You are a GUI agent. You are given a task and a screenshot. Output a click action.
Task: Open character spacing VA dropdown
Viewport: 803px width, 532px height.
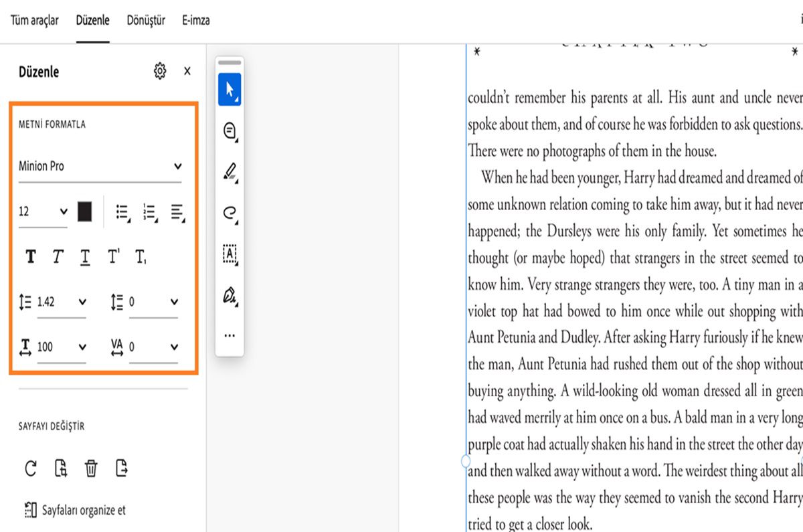pos(153,347)
